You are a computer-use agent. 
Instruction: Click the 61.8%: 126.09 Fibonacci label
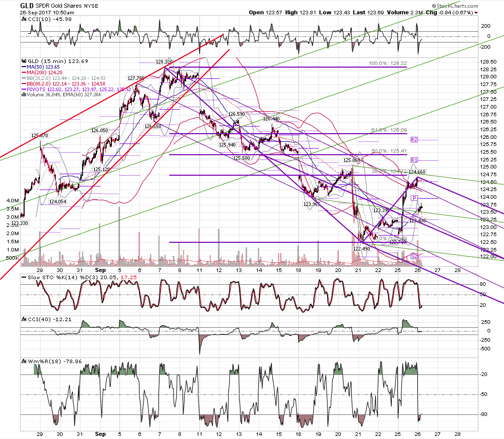click(389, 130)
